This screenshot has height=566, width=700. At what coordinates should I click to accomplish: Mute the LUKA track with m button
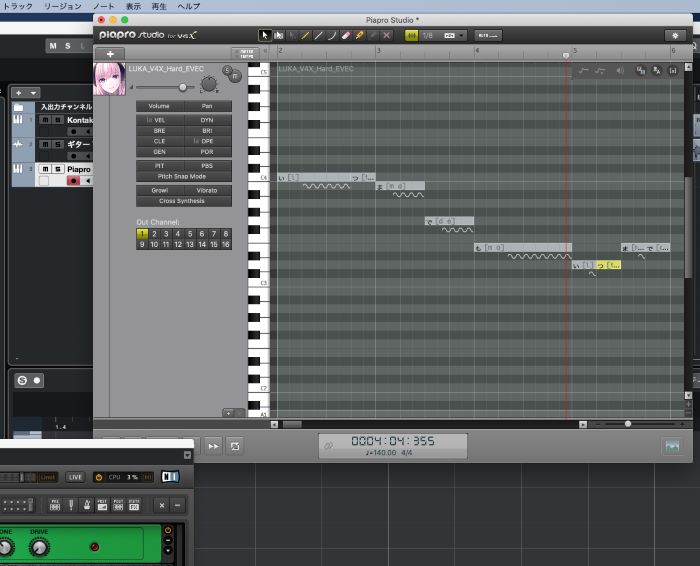point(236,75)
